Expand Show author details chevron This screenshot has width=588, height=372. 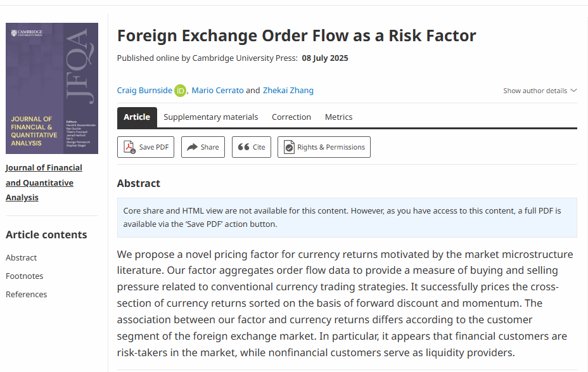(x=573, y=91)
